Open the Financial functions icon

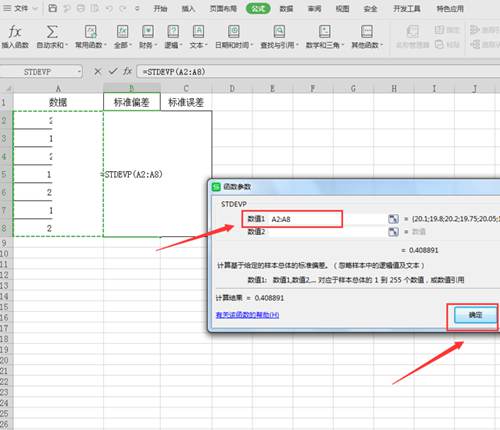[148, 32]
